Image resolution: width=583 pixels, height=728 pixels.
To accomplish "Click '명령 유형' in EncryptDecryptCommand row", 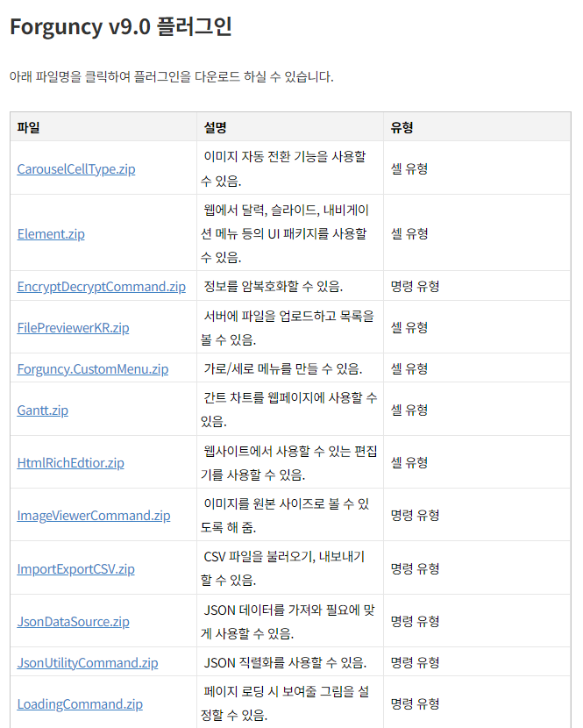I will click(415, 287).
